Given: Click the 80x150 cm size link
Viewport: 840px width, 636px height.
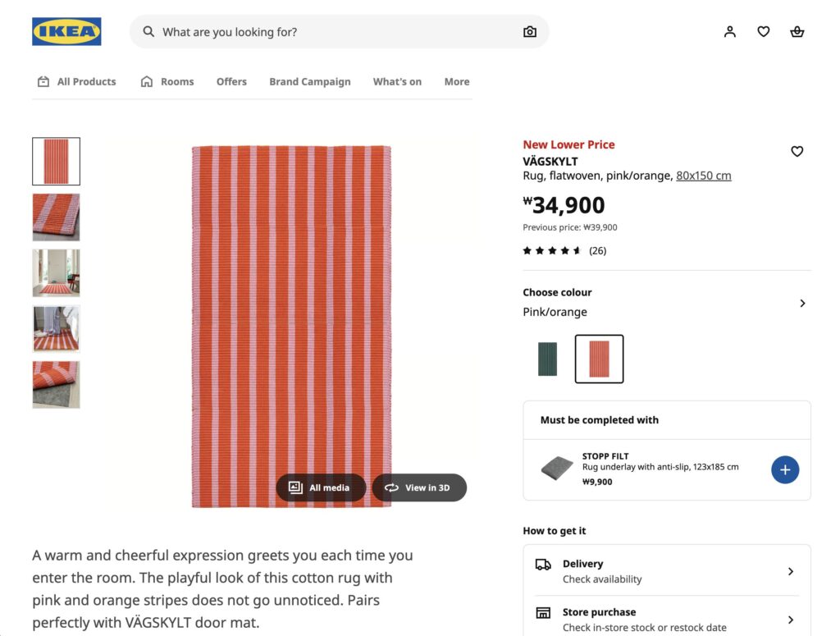Looking at the screenshot, I should (x=703, y=176).
